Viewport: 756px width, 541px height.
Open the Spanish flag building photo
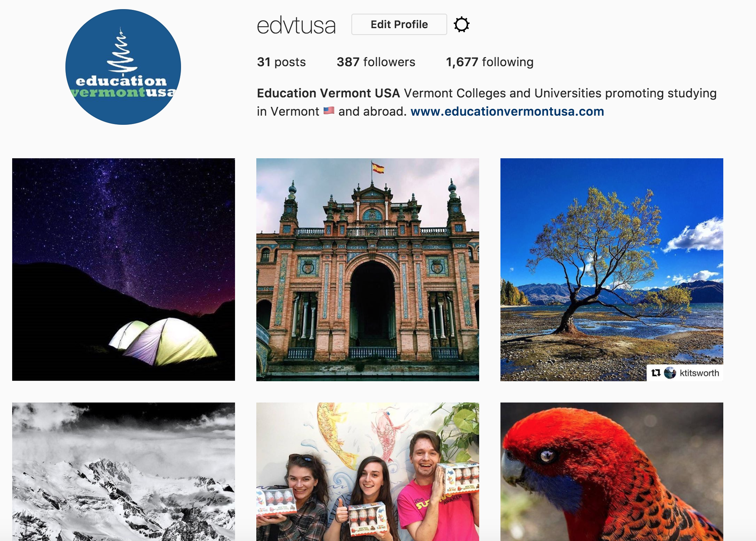[x=368, y=269]
